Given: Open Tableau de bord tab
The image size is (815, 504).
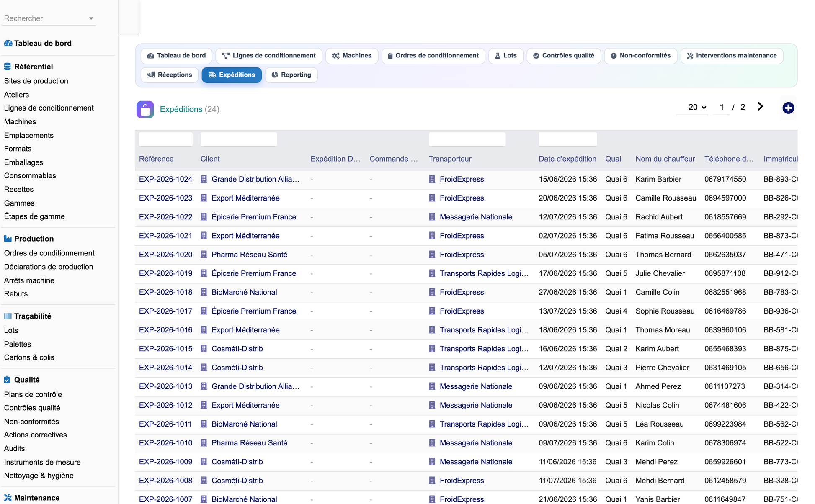Looking at the screenshot, I should pyautogui.click(x=176, y=56).
